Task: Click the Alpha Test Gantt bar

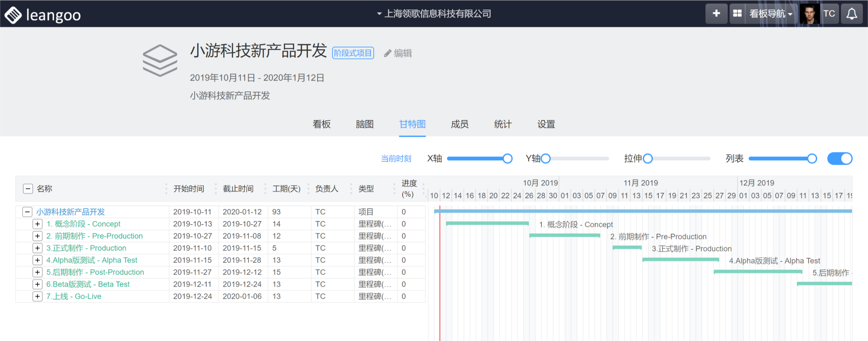Action: point(680,259)
